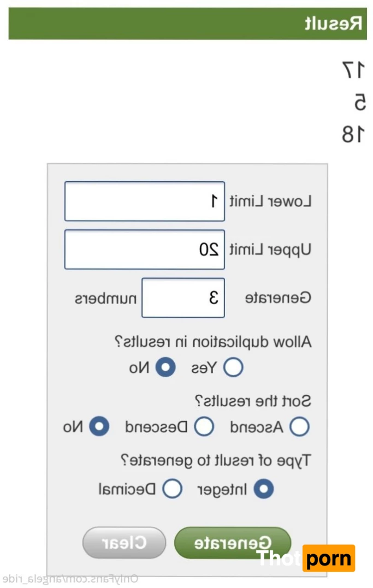373x588 pixels.
Task: Click the Allow duplication in results question
Action: tap(213, 342)
